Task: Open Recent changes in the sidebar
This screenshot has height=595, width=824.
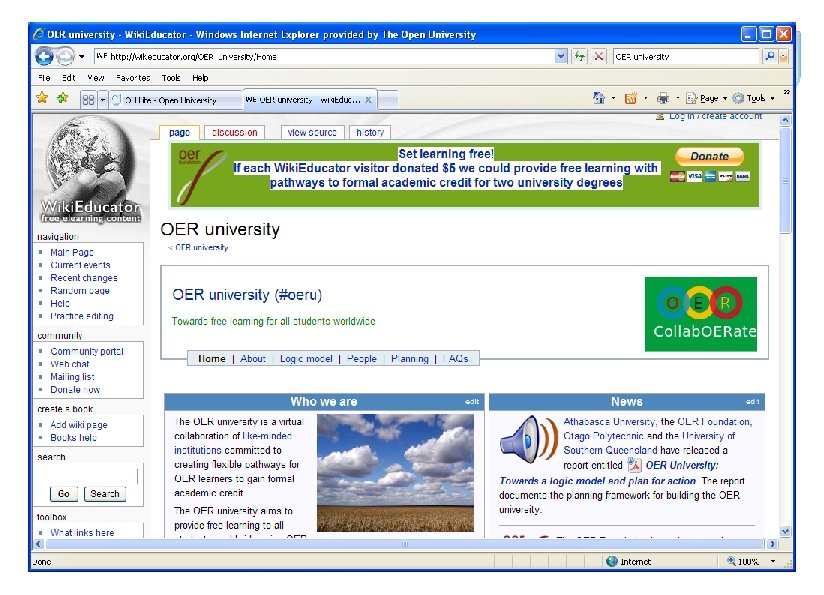Action: [84, 278]
